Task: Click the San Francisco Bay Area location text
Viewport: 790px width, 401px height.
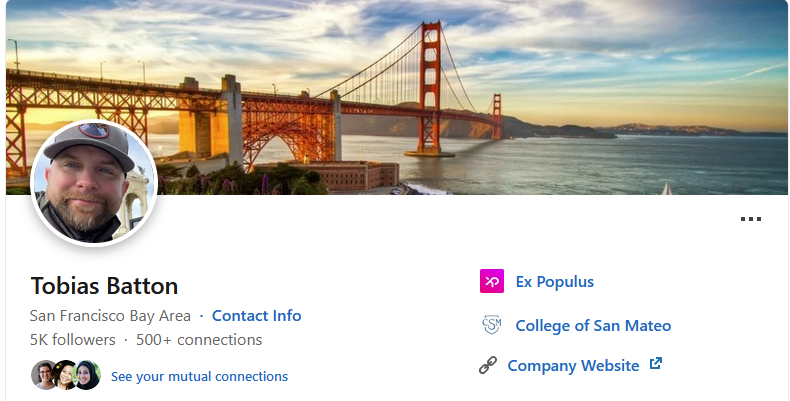Action: [x=110, y=316]
